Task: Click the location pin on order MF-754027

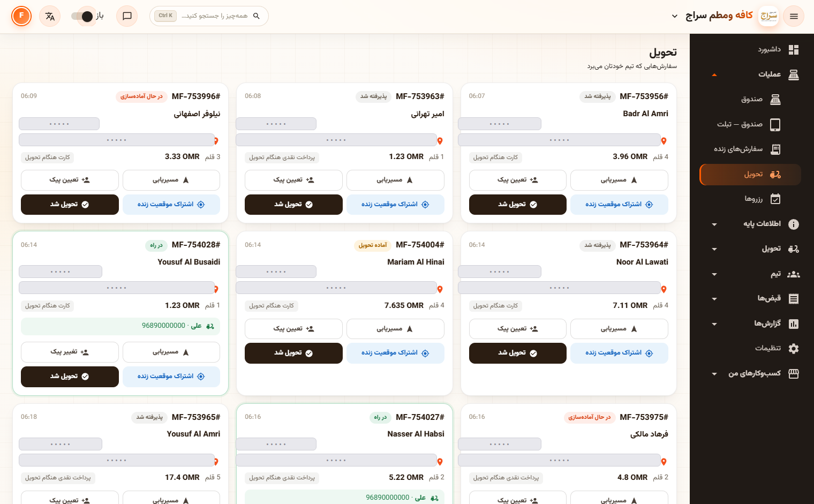Action: coord(440,462)
